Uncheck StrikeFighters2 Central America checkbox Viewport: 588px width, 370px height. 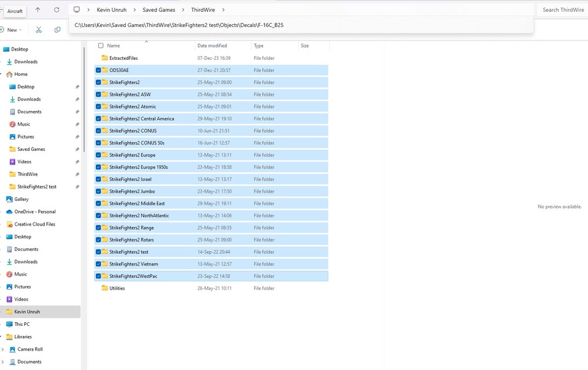coord(98,119)
